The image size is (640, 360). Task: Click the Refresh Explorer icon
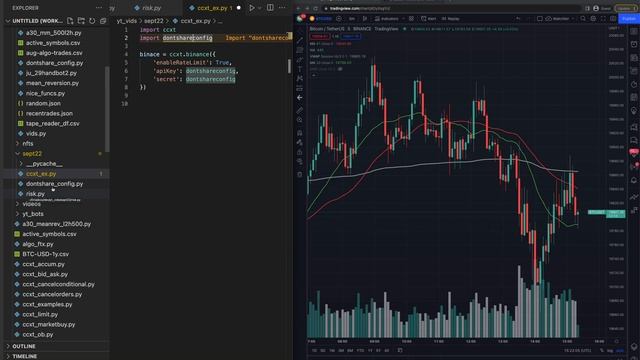click(92, 21)
